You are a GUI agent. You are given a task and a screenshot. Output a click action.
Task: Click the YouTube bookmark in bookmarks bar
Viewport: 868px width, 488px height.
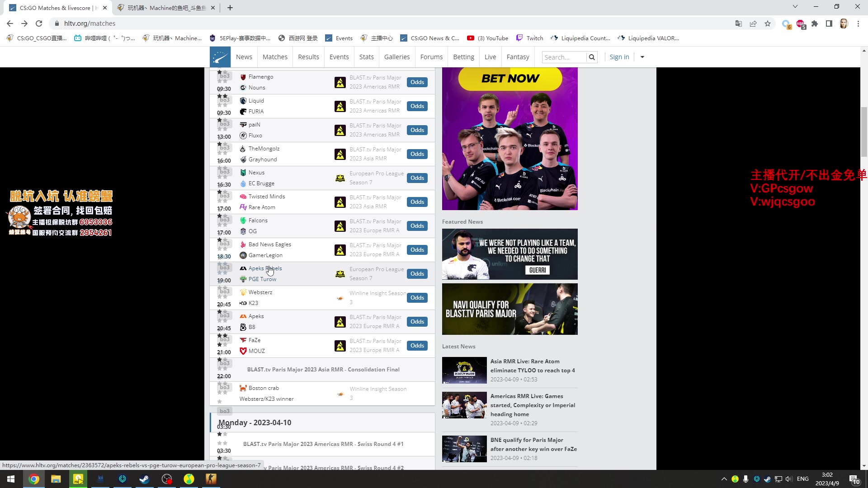click(488, 38)
